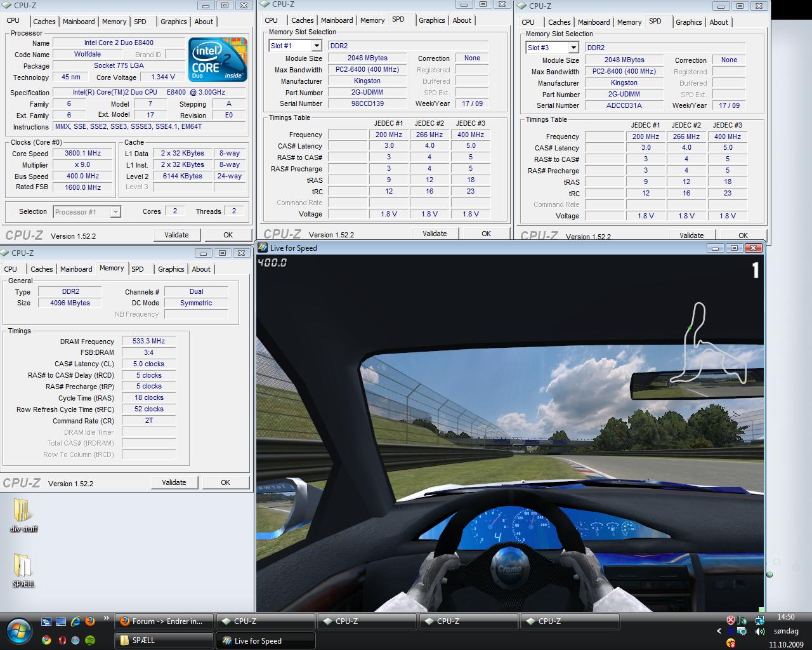The image size is (812, 650).
Task: Open CPU tab in Slot #1 CPU-Z window
Action: 271,20
